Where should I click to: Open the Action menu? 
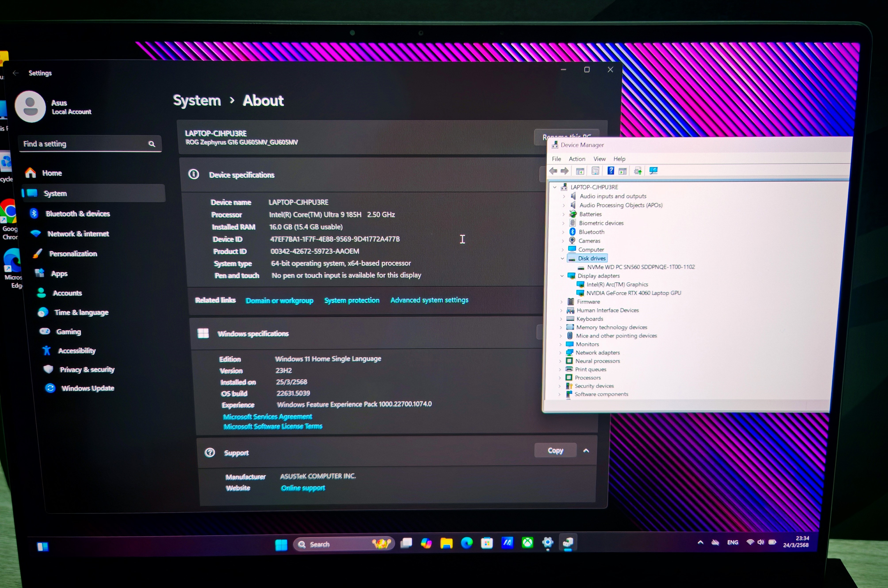[577, 159]
